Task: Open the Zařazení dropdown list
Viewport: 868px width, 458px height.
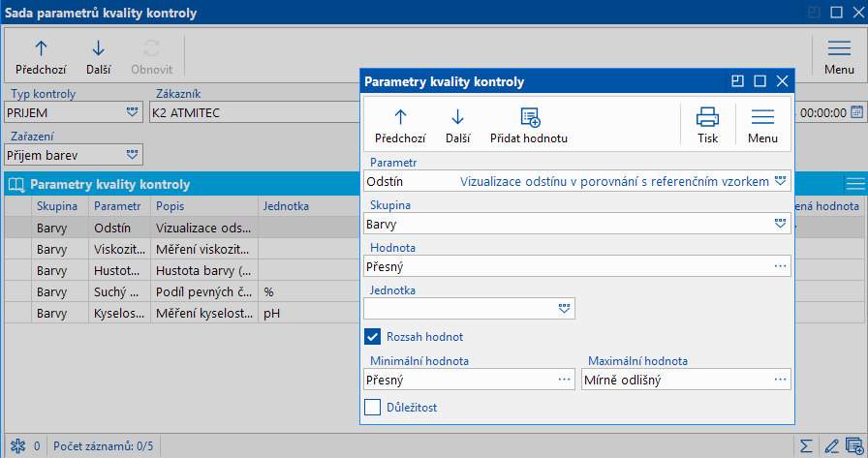Action: tap(132, 154)
